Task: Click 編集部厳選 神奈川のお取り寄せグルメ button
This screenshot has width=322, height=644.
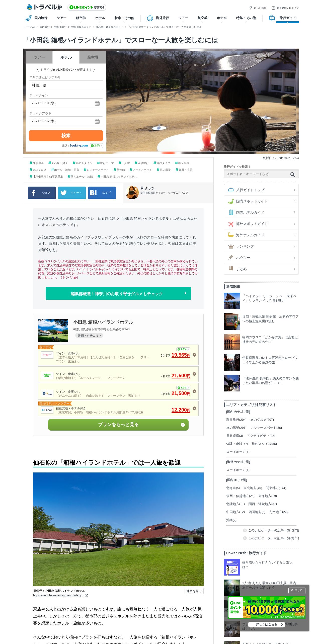Action: [118, 293]
